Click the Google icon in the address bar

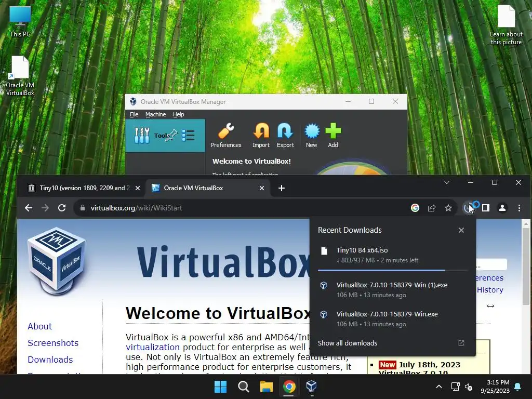[415, 208]
